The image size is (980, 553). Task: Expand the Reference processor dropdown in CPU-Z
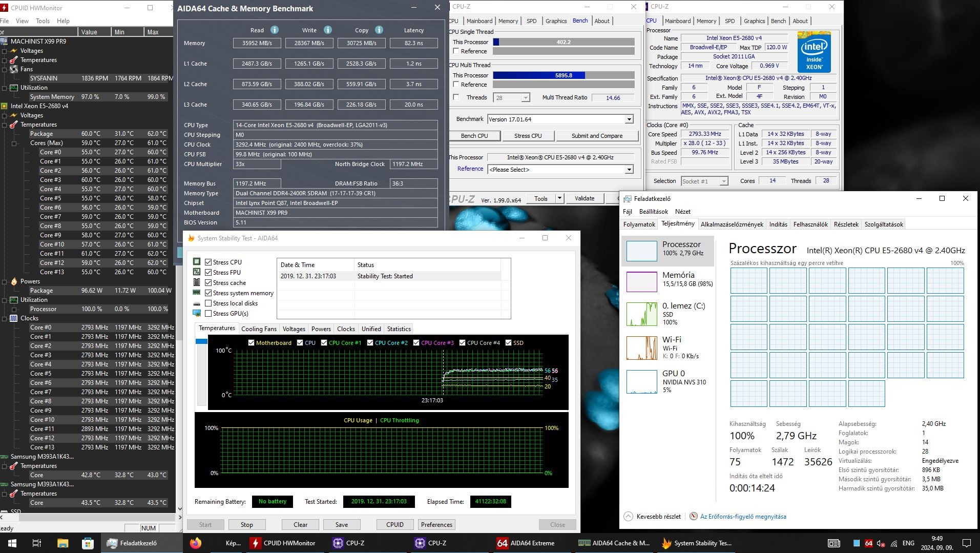tap(629, 170)
